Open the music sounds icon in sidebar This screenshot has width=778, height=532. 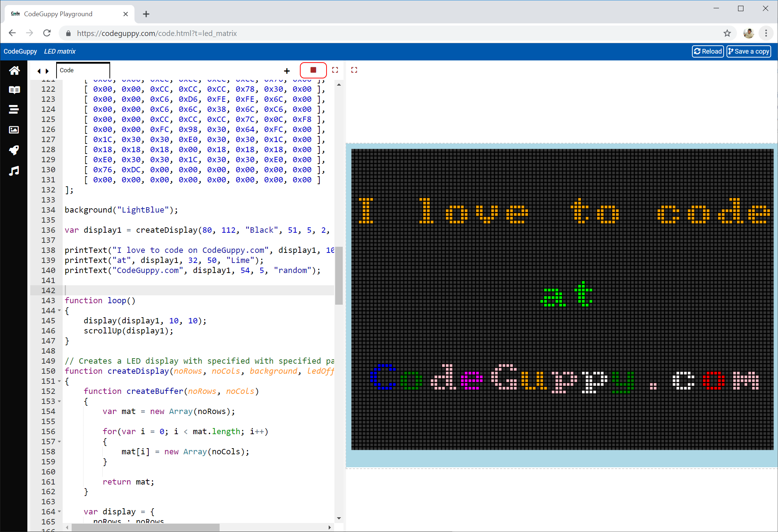pyautogui.click(x=14, y=171)
